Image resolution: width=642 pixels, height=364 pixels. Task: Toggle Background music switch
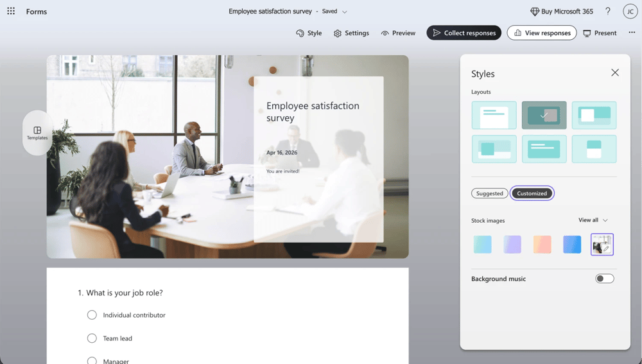[604, 279]
